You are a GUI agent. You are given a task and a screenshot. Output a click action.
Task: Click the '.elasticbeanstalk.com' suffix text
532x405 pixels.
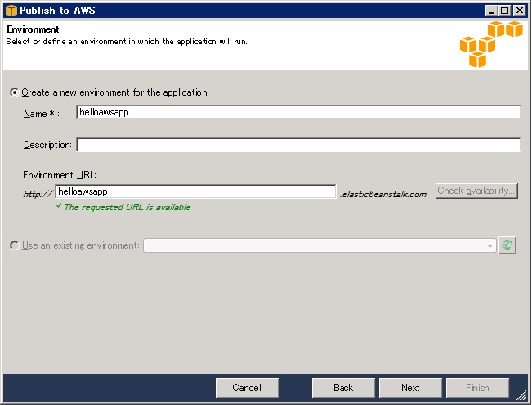click(383, 195)
